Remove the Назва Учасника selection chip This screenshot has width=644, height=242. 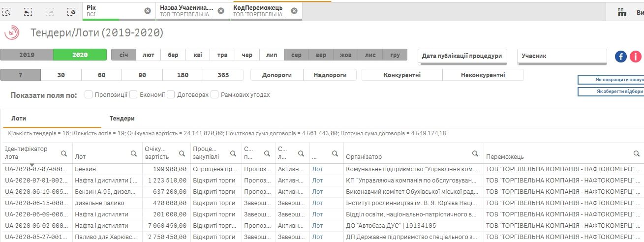(221, 11)
